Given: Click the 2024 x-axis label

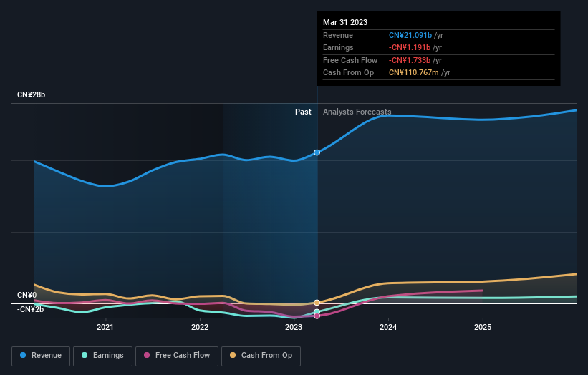Looking at the screenshot, I should [388, 328].
